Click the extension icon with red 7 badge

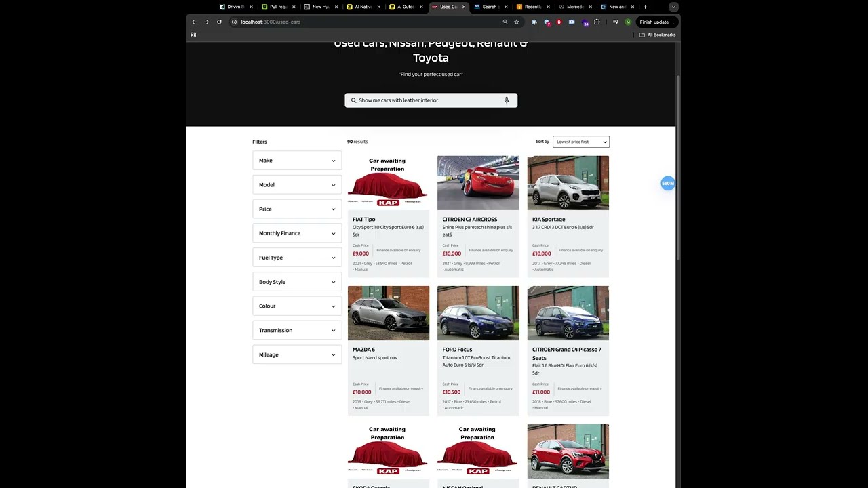[547, 22]
